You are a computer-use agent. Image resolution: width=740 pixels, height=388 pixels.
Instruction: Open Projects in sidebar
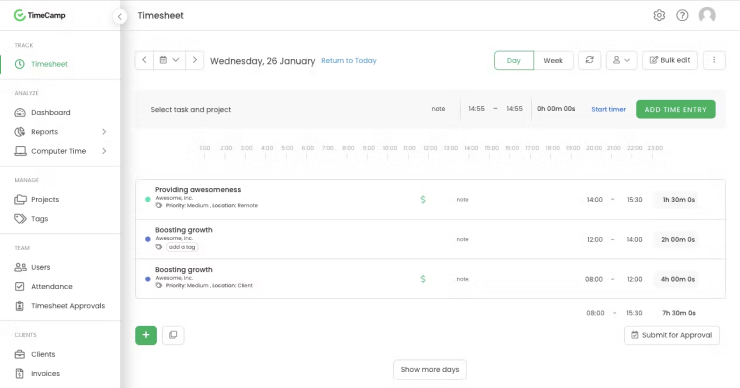coord(45,199)
